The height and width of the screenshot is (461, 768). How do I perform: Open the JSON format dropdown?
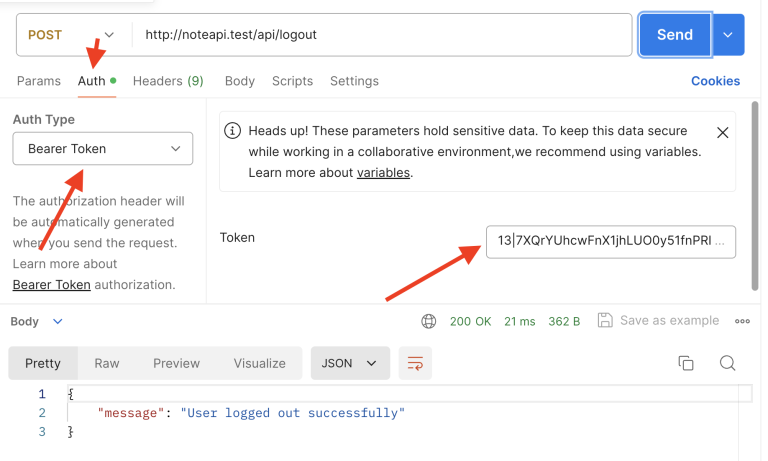350,363
